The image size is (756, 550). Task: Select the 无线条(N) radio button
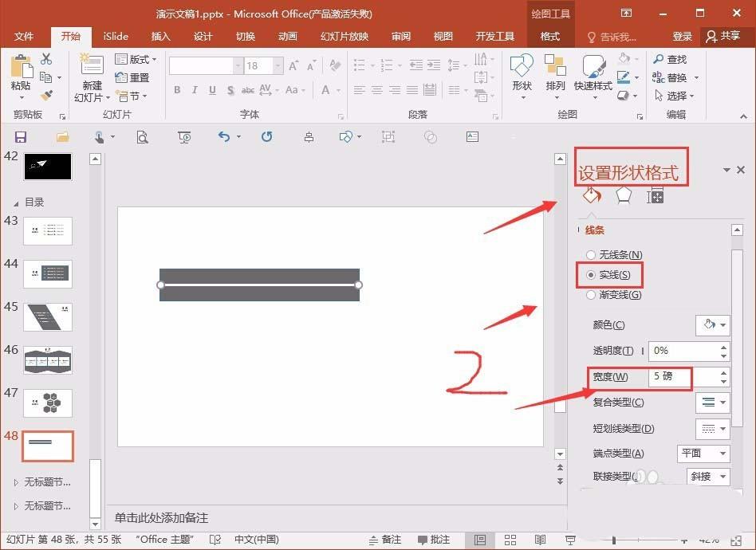590,254
